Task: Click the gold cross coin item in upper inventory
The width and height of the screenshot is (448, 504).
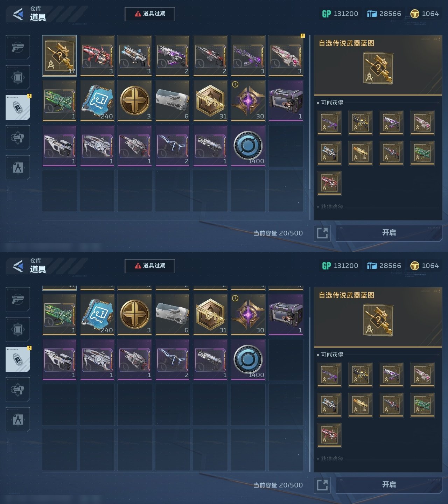Action: (x=135, y=100)
